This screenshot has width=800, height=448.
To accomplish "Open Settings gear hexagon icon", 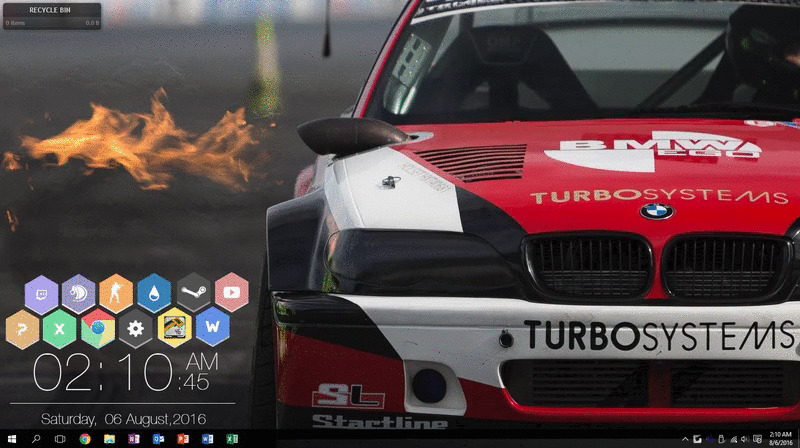I will click(x=135, y=329).
